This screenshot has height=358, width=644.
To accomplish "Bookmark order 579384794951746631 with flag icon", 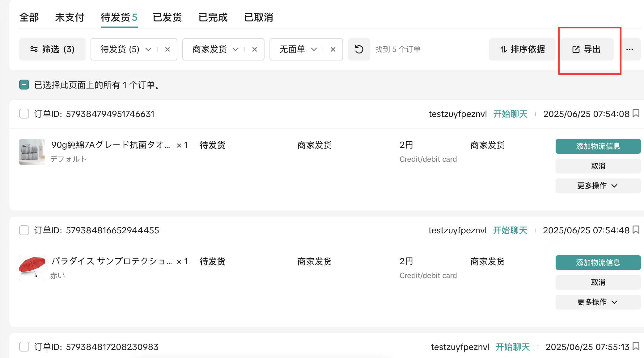I will tap(636, 114).
